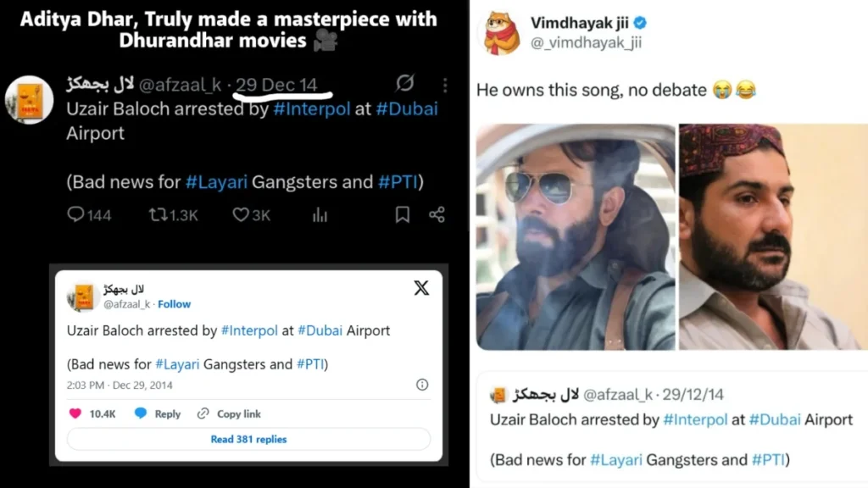This screenshot has width=868, height=488.
Task: Open the photo of man in patterned cap
Action: (772, 236)
